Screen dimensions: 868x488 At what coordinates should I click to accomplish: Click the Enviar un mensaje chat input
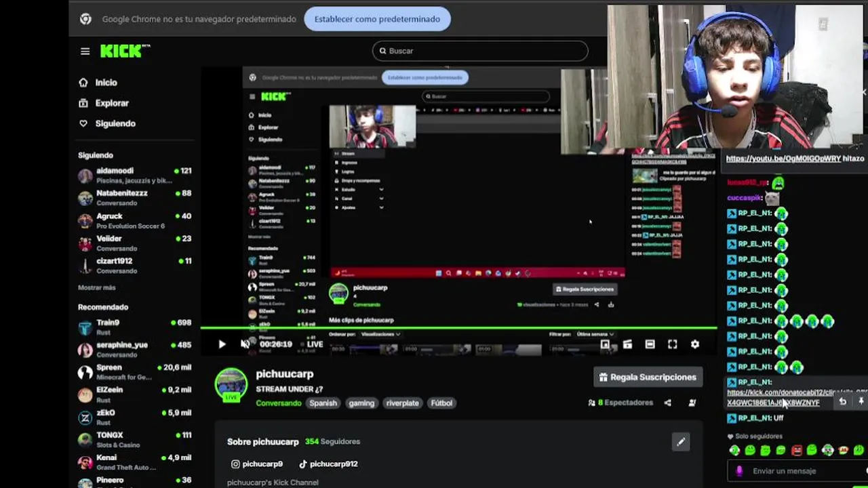(x=797, y=471)
